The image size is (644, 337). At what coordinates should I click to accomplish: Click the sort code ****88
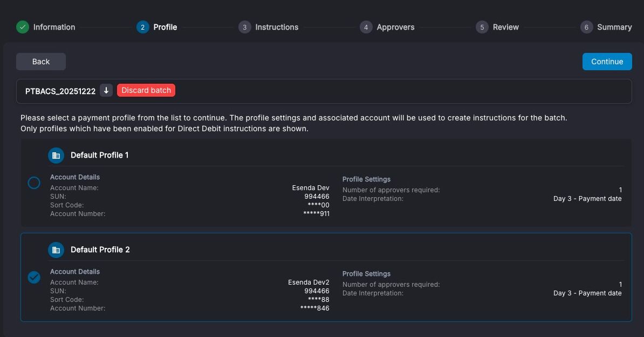point(318,300)
